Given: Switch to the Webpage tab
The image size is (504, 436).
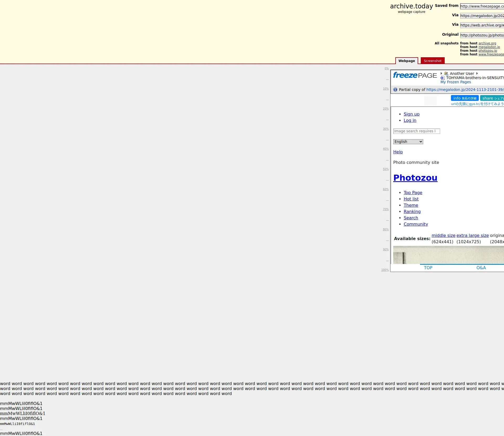Looking at the screenshot, I should pos(407,61).
